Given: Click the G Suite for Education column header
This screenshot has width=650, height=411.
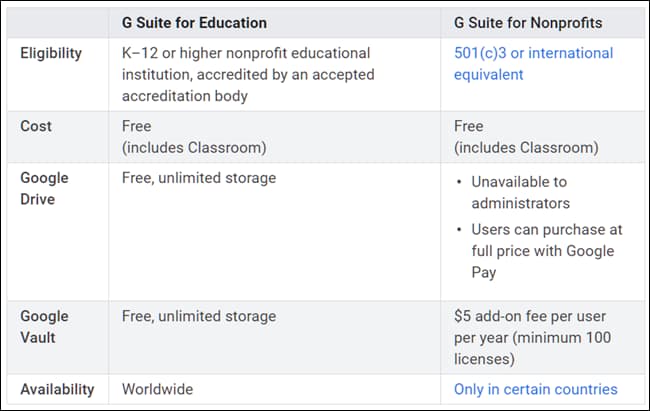Looking at the screenshot, I should [194, 22].
